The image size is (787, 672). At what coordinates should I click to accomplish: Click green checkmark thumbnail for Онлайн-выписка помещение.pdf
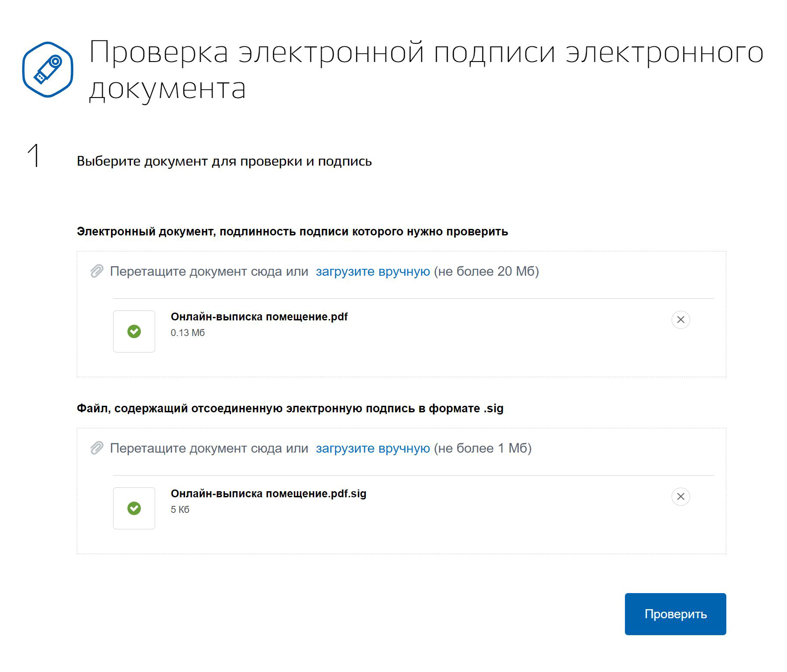pyautogui.click(x=134, y=332)
